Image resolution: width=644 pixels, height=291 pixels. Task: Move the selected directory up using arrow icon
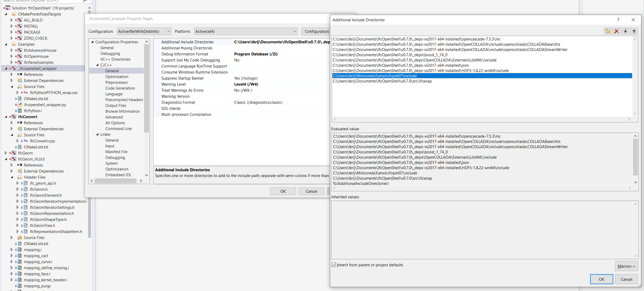(x=634, y=31)
